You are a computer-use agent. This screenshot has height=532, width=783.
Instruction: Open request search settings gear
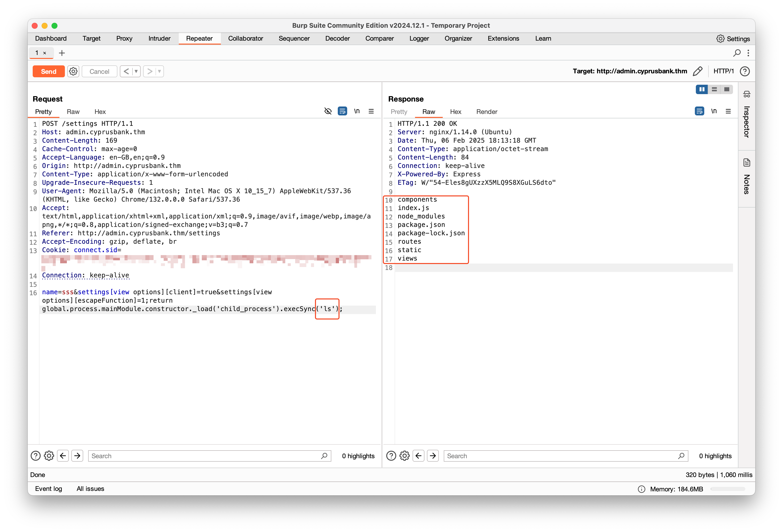(49, 456)
